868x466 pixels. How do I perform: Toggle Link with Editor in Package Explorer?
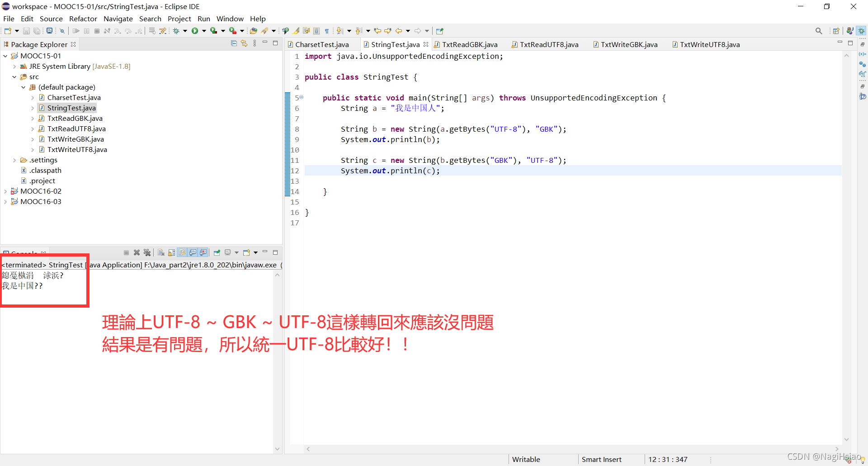pyautogui.click(x=244, y=43)
